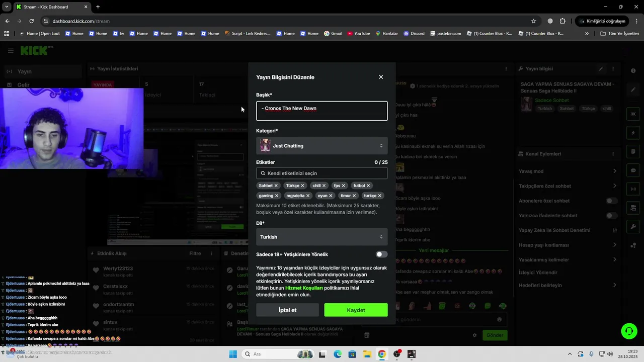Open Microsoft Edge from the taskbar

(337, 354)
